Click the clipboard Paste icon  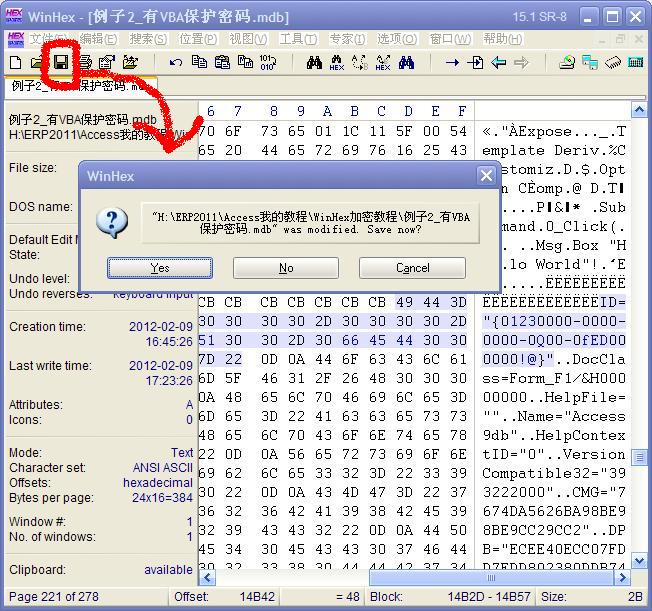pyautogui.click(x=222, y=62)
